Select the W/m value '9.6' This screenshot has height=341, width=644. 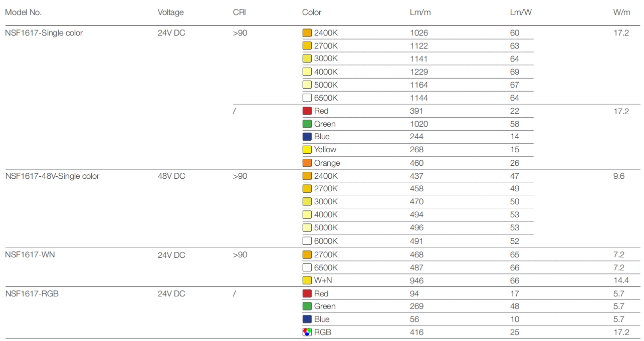(619, 176)
